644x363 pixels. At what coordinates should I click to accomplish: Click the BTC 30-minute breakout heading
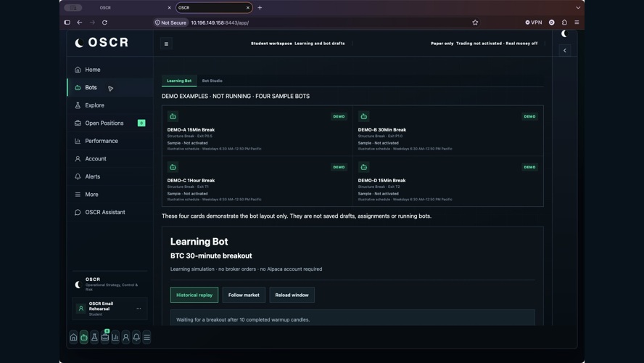pyautogui.click(x=211, y=256)
